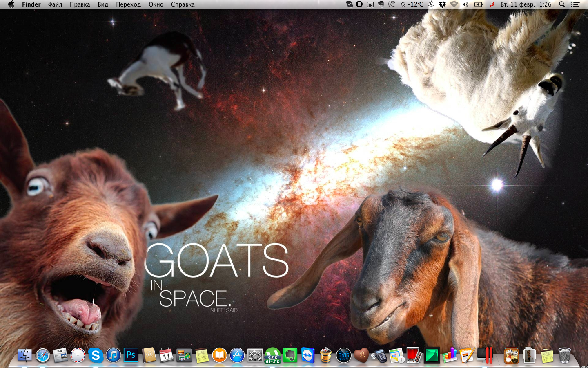
Task: Open the Справка menu
Action: coord(183,4)
